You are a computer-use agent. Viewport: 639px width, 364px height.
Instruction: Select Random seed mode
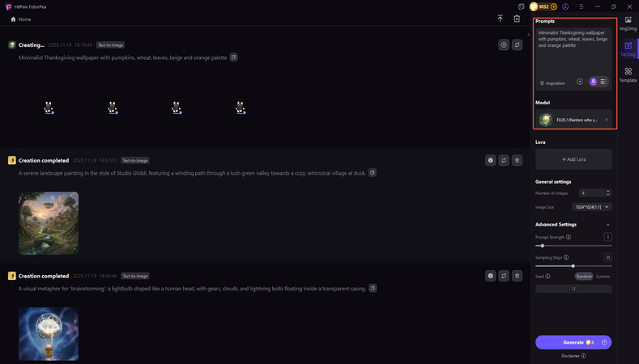pyautogui.click(x=584, y=276)
